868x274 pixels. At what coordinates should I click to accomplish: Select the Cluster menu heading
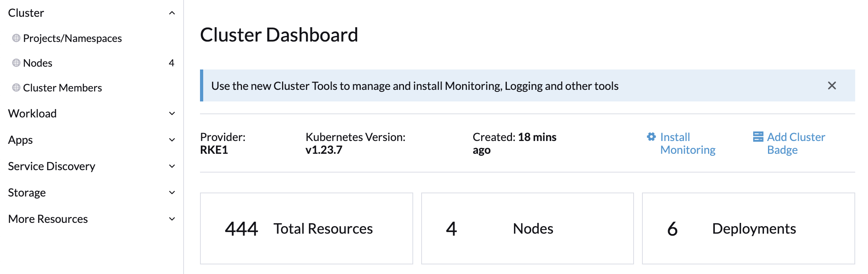coord(26,13)
